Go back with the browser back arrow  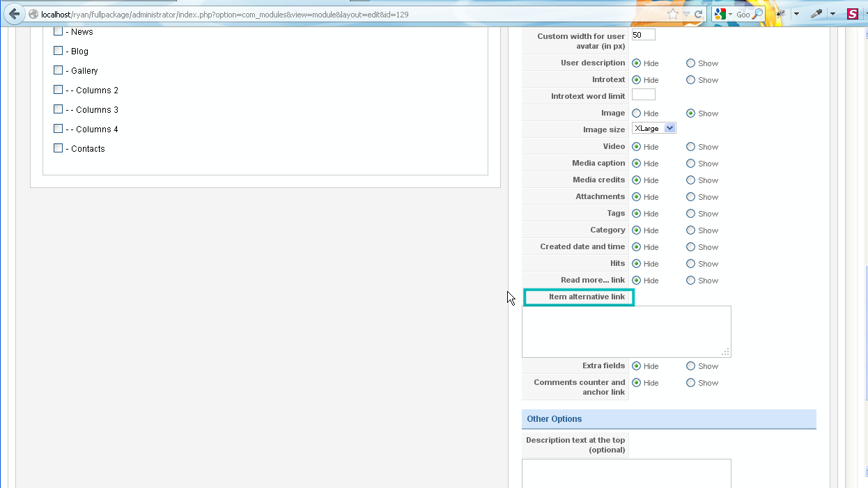pyautogui.click(x=14, y=14)
